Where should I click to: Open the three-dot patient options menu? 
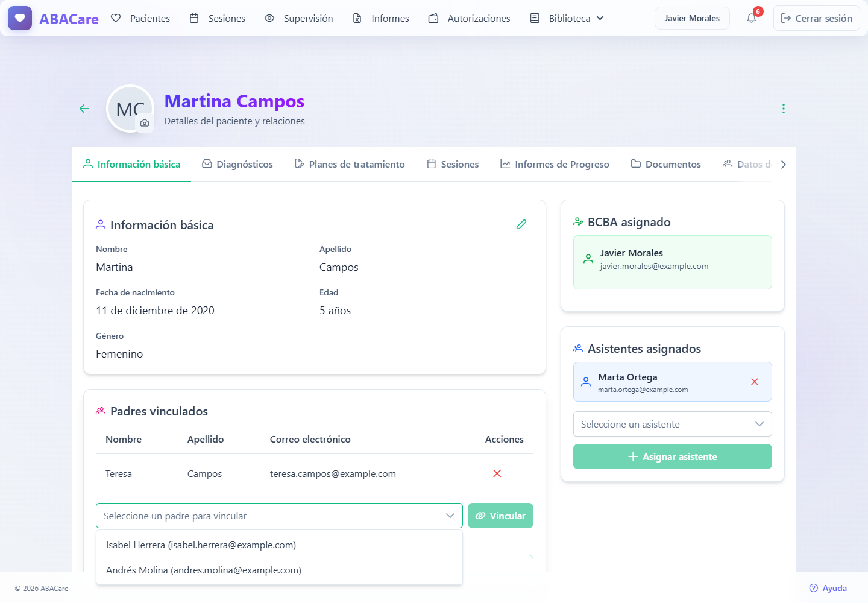(784, 109)
